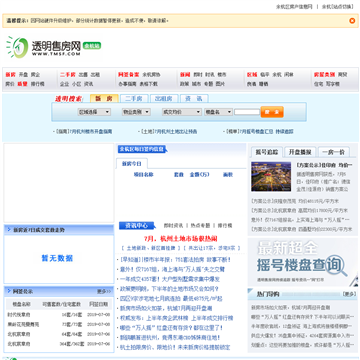Open 新房 in the navigation menu
Screen dimensions: 360x360
(x=10, y=75)
